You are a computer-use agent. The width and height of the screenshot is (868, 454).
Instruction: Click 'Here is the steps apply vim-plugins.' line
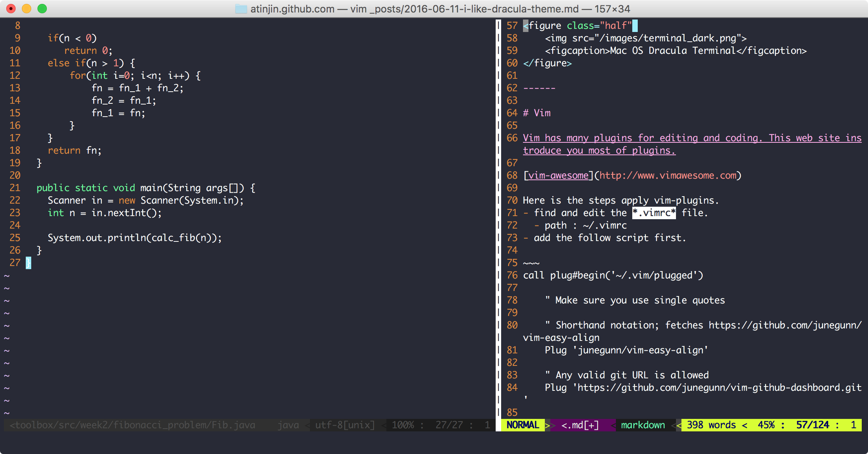(x=621, y=200)
